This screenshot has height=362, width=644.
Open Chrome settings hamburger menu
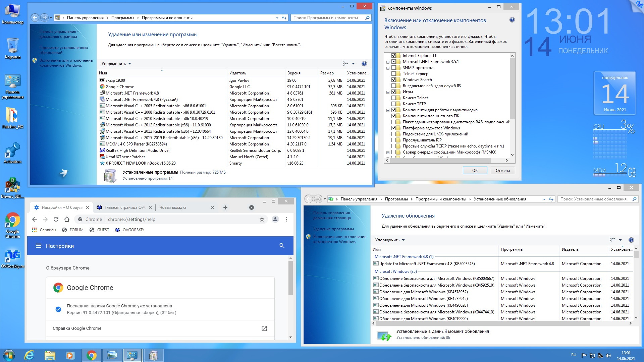39,246
